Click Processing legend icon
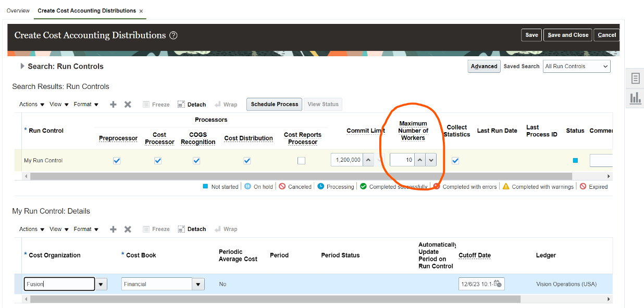 (x=320, y=187)
